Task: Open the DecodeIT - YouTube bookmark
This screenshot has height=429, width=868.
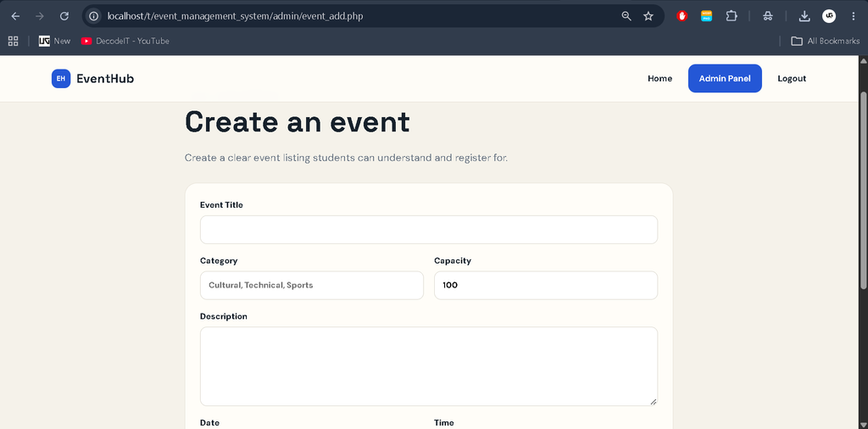Action: click(x=125, y=41)
